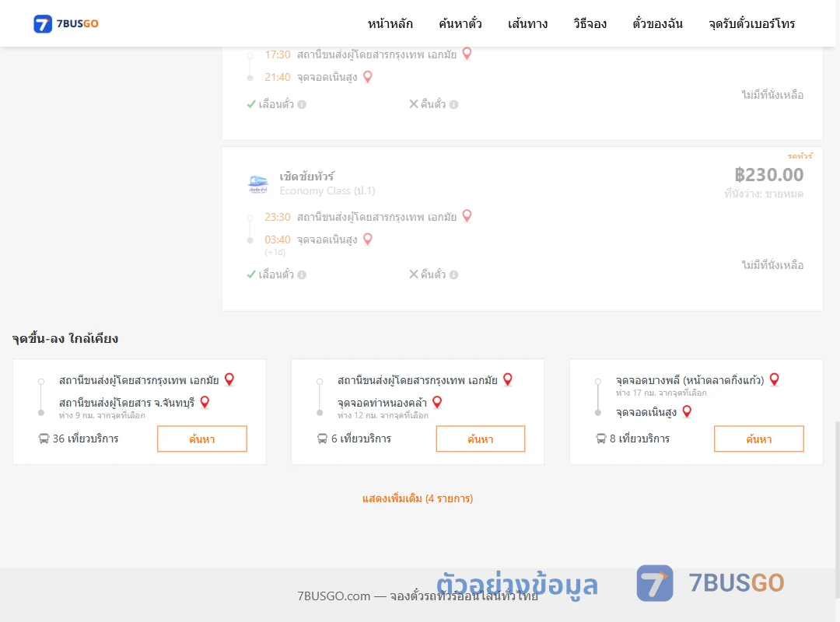Click ค้นหา for the 36 เที่ยวบริการ route
This screenshot has width=840, height=622.
click(x=202, y=439)
